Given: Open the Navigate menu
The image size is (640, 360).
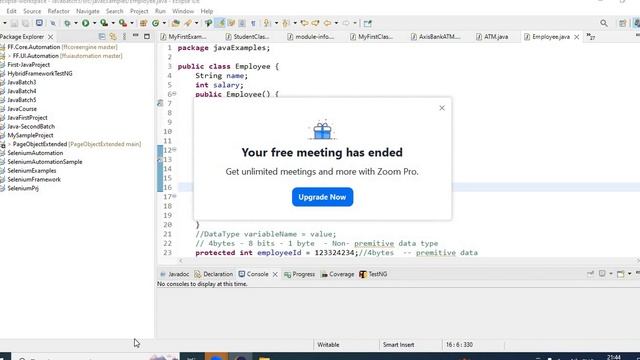Looking at the screenshot, I should pyautogui.click(x=87, y=11).
